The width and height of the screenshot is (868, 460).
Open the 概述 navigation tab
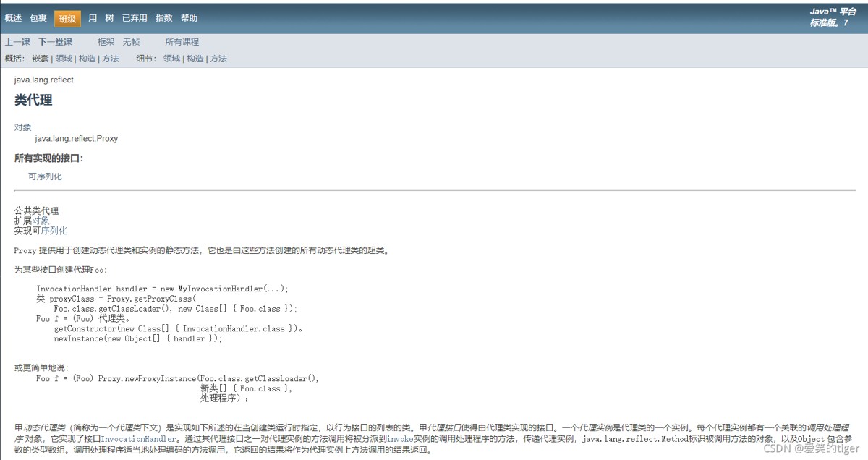click(x=13, y=18)
